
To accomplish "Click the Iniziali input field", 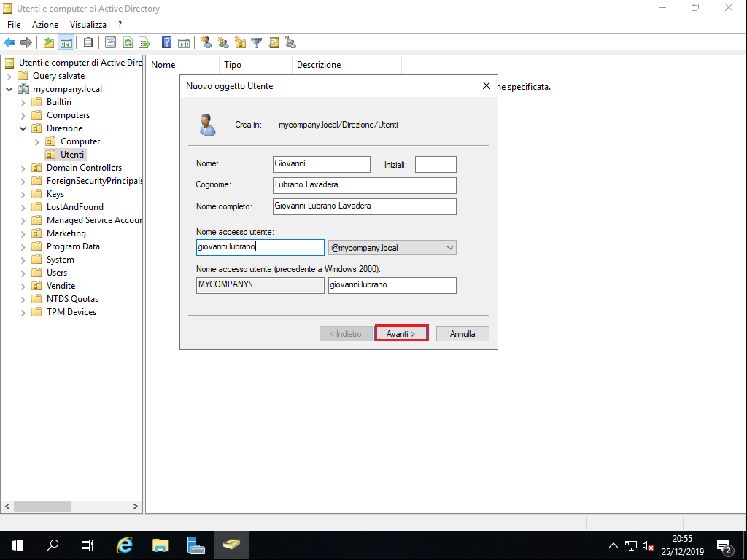I will [x=436, y=164].
